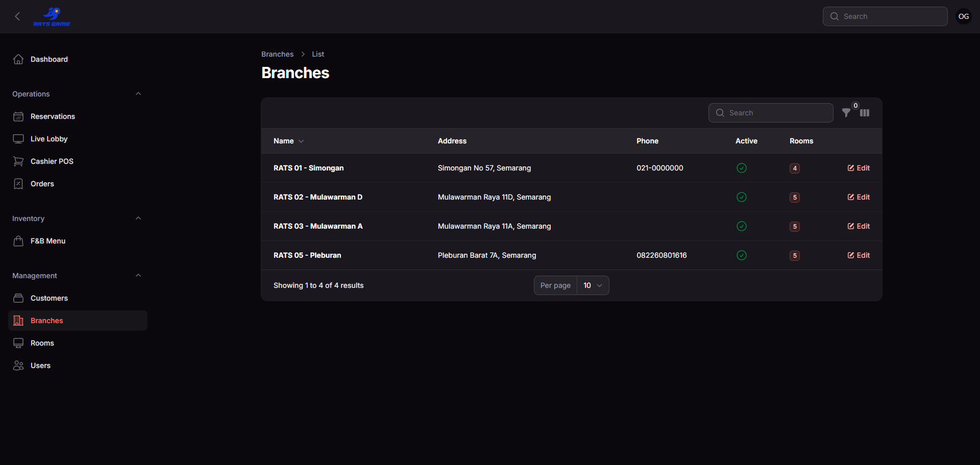Click the Phone column header
Screen dimensions: 980x465
tap(647, 141)
